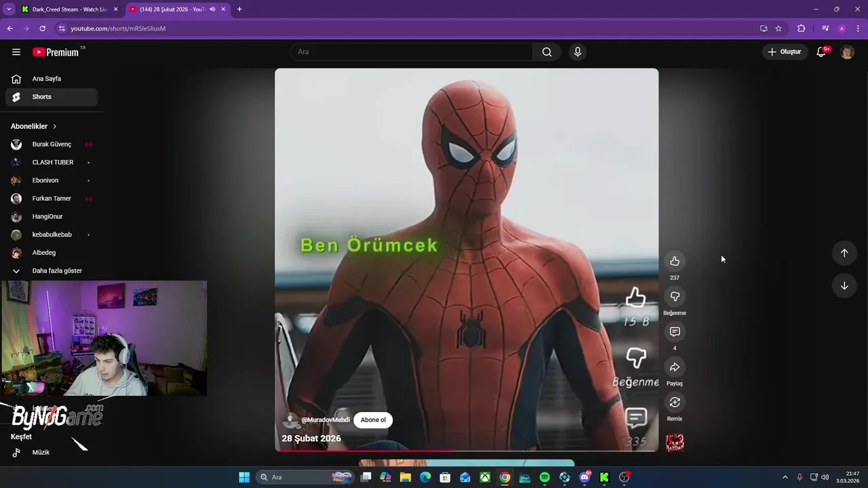
Task: Expand Daha fazla göster subscriptions
Action: coord(52,271)
